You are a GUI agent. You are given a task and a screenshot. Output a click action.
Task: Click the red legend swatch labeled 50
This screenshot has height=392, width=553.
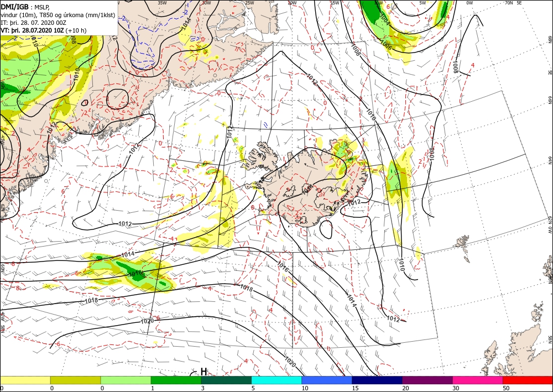click(528, 380)
